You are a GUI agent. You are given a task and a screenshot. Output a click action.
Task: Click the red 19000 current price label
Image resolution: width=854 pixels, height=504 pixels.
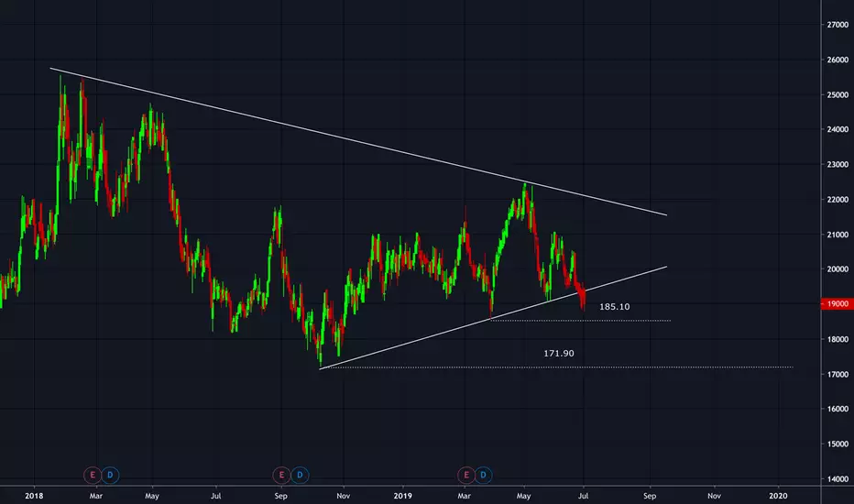[838, 304]
